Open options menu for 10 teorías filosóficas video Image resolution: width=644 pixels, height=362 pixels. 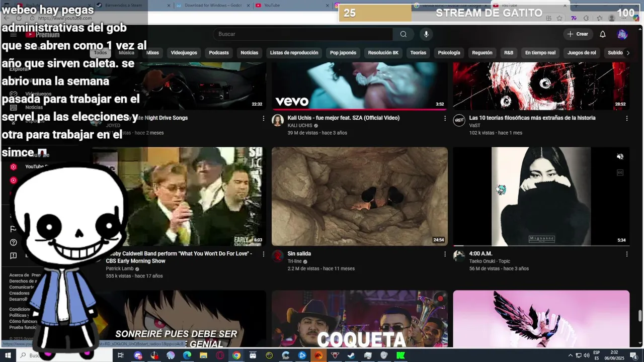tap(627, 118)
